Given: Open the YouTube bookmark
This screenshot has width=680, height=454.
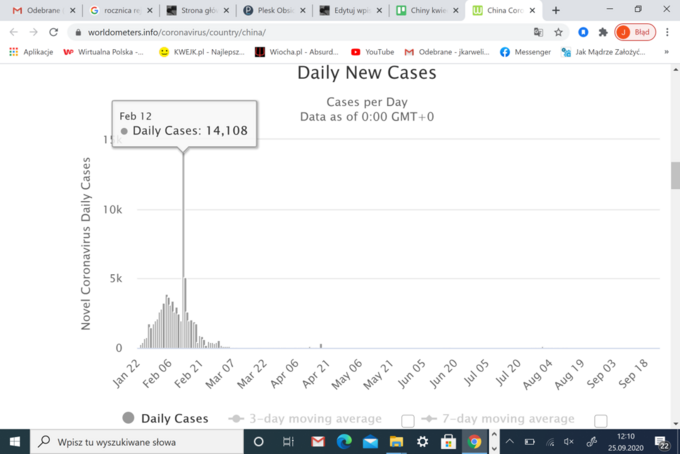Looking at the screenshot, I should click(372, 51).
